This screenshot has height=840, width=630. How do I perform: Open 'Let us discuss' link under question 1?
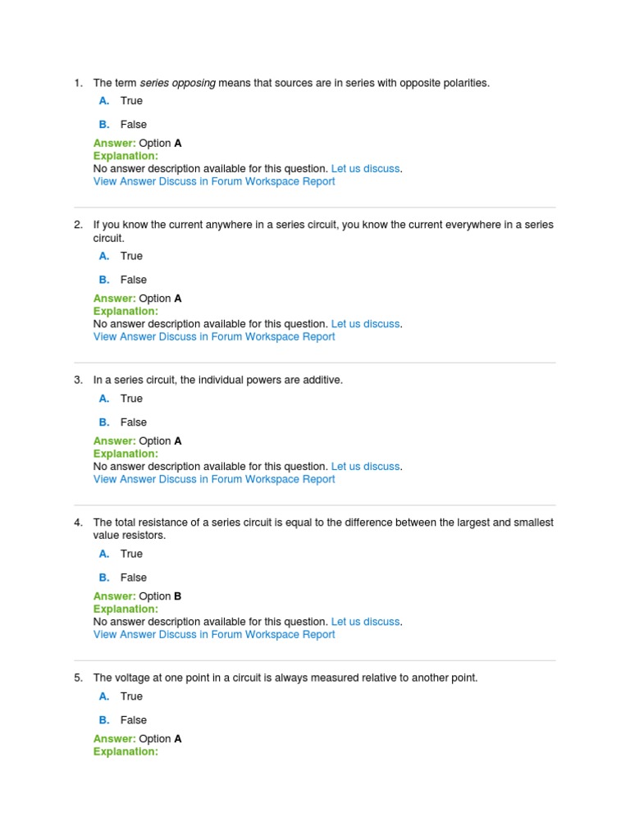pyautogui.click(x=365, y=169)
